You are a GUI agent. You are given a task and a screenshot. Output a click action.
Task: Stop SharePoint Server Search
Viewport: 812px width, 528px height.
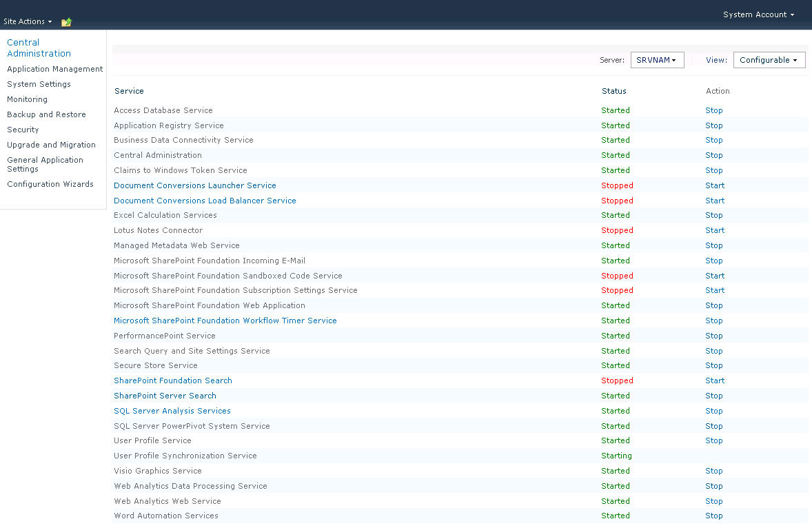click(x=713, y=396)
